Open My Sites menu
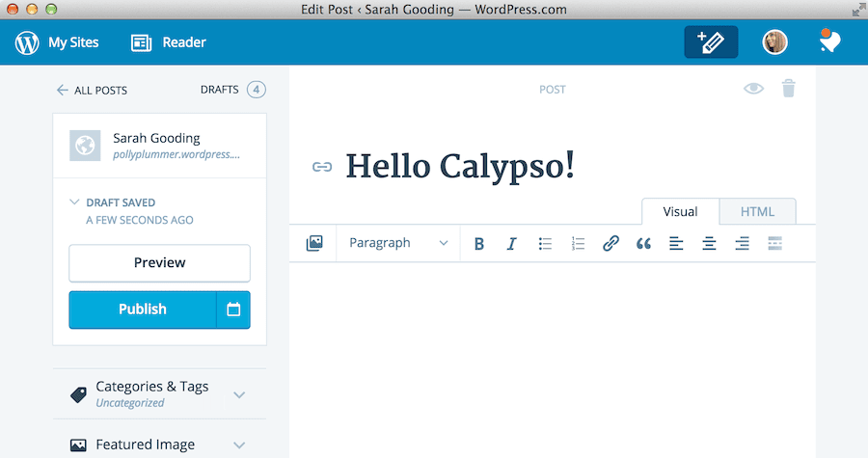 tap(73, 42)
